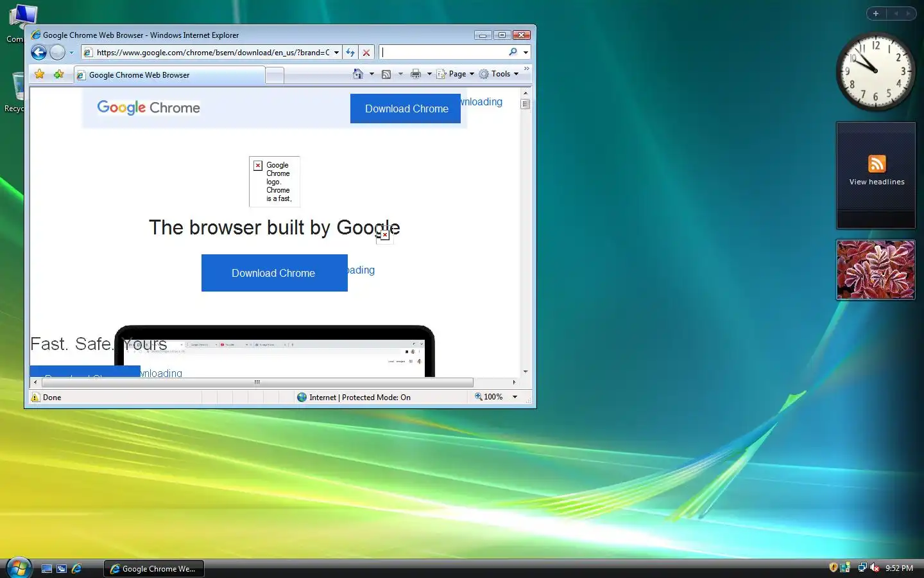924x578 pixels.
Task: Refresh the page with the Refresh icon
Action: tap(350, 53)
